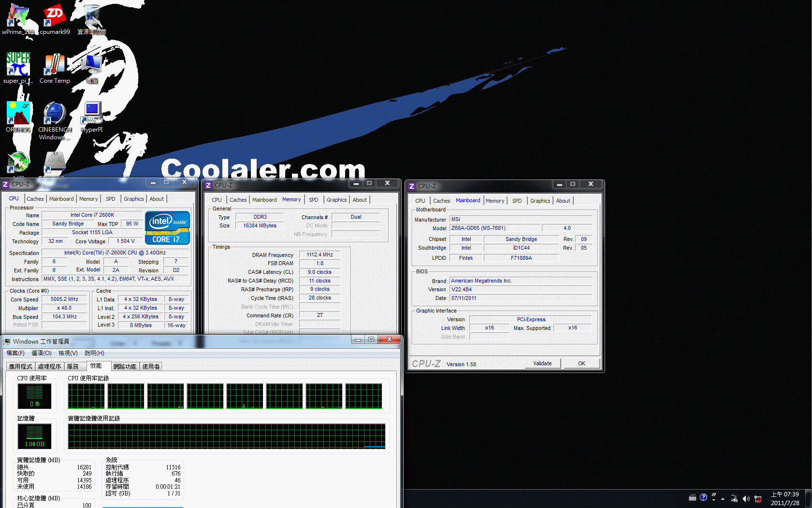Screen dimensions: 812x508
Task: Open SPD tab in right CPU-Z
Action: [x=517, y=201]
